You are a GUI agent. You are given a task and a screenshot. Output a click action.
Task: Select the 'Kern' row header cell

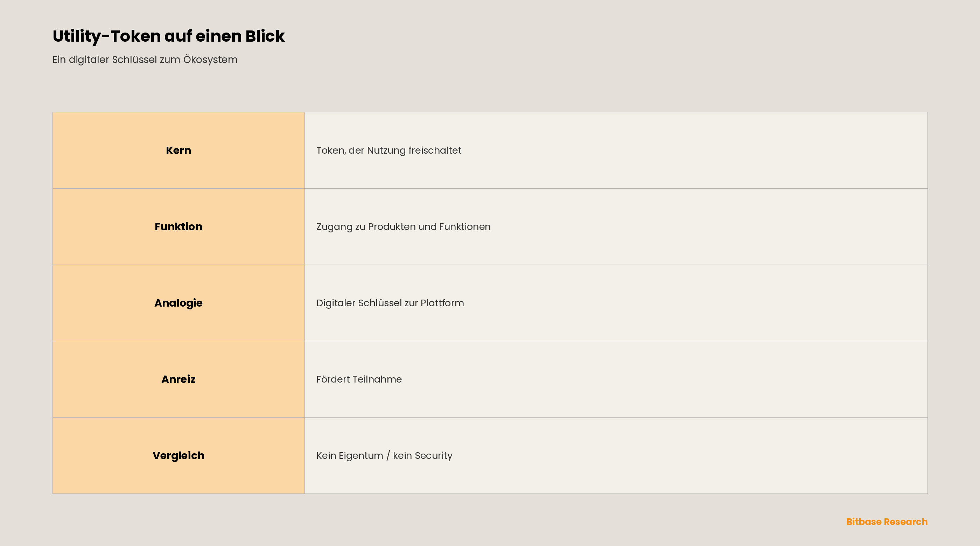pyautogui.click(x=178, y=150)
